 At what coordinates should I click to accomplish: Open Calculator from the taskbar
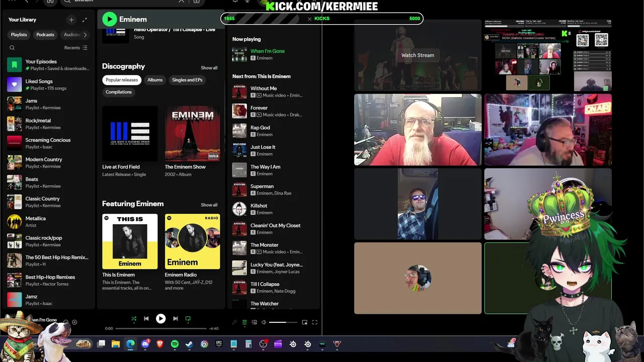(x=248, y=344)
